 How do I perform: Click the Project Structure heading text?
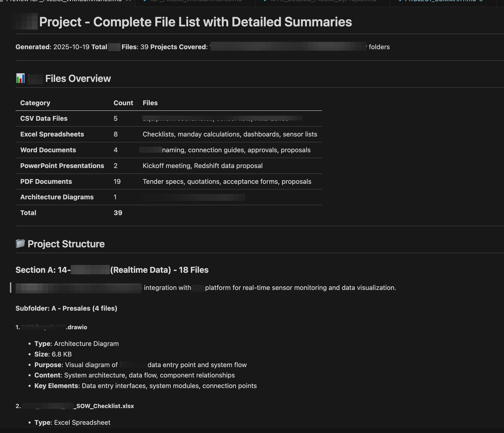click(x=66, y=244)
